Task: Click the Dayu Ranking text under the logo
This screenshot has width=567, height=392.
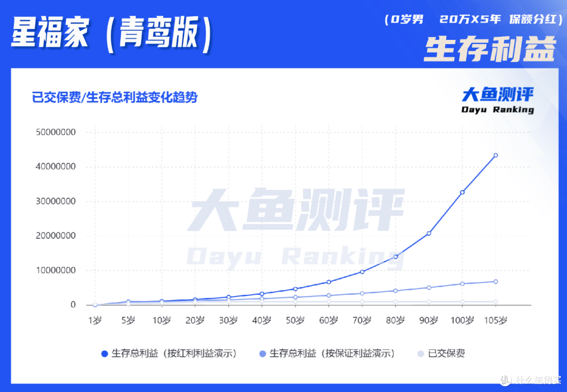Action: pyautogui.click(x=498, y=110)
